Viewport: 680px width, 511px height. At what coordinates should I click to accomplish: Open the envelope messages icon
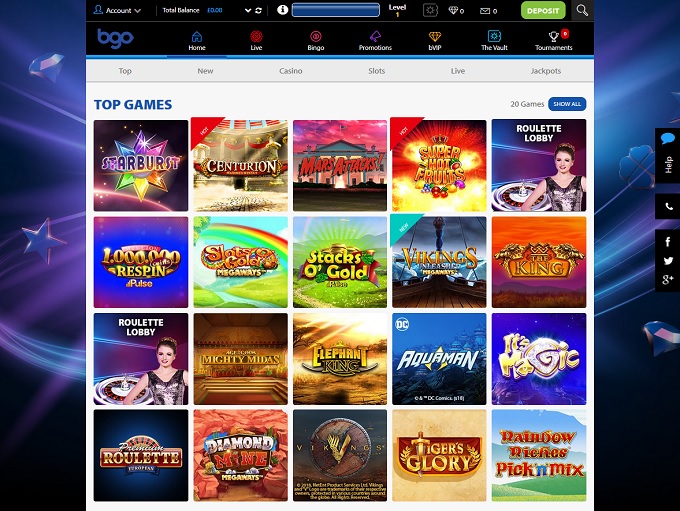point(485,11)
